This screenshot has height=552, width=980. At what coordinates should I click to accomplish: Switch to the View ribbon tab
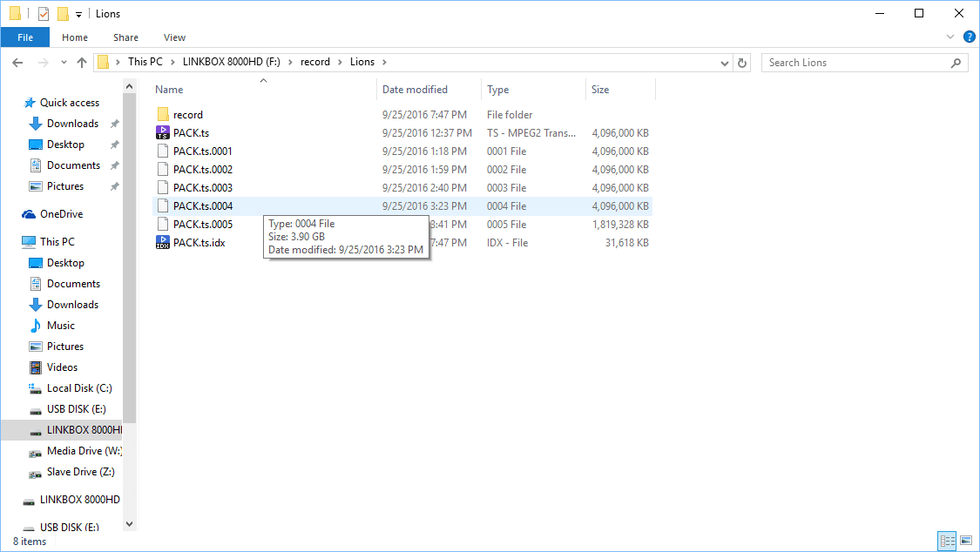pyautogui.click(x=174, y=37)
